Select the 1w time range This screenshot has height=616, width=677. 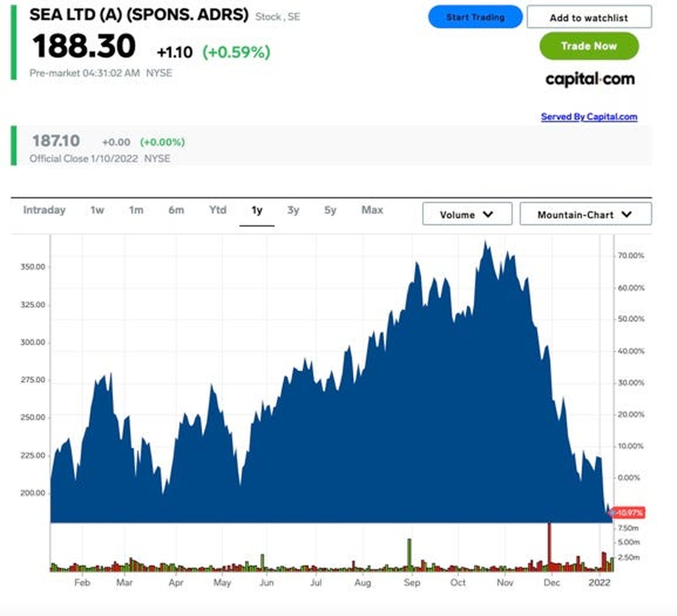click(97, 210)
